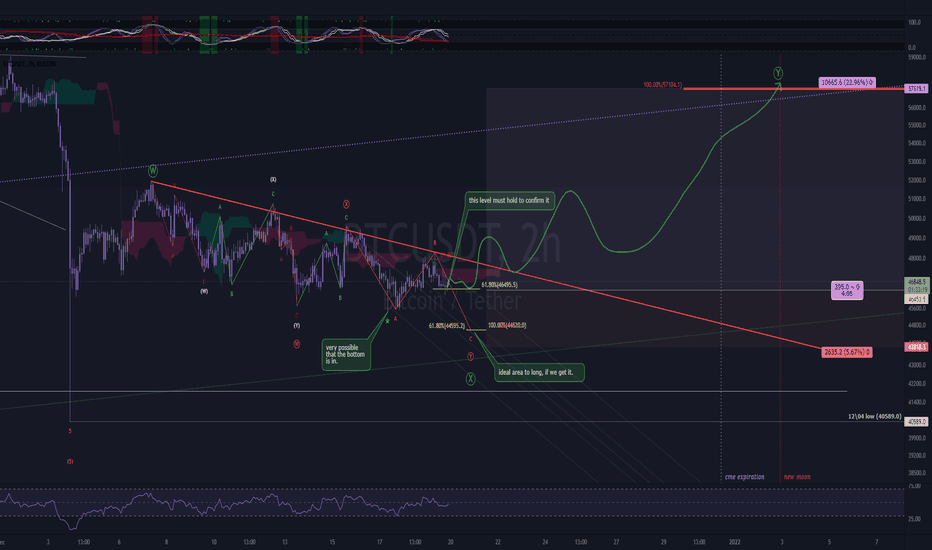Image resolution: width=932 pixels, height=550 pixels.
Task: Select the 100.00%(44620.0) fib label
Action: pyautogui.click(x=507, y=325)
